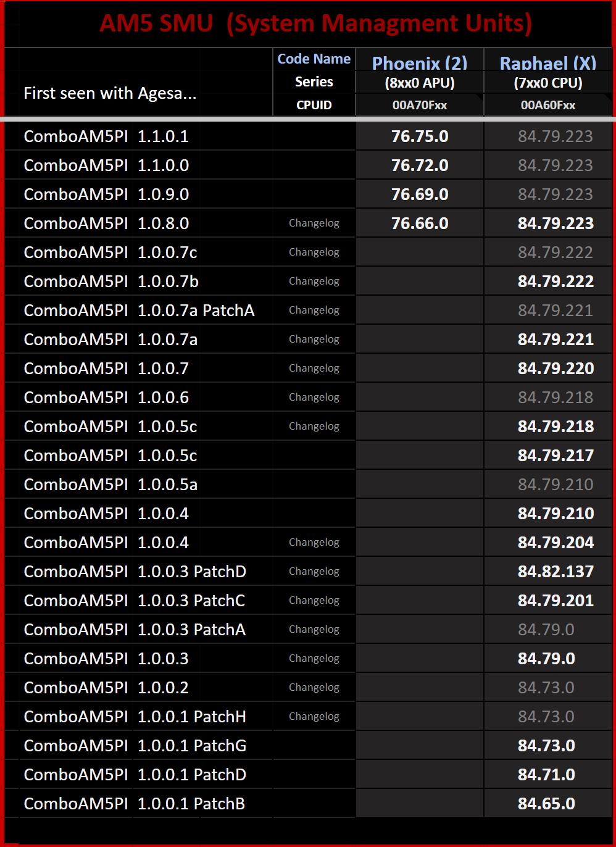Click the Code Name header cell
This screenshot has width=616, height=847.
(314, 59)
